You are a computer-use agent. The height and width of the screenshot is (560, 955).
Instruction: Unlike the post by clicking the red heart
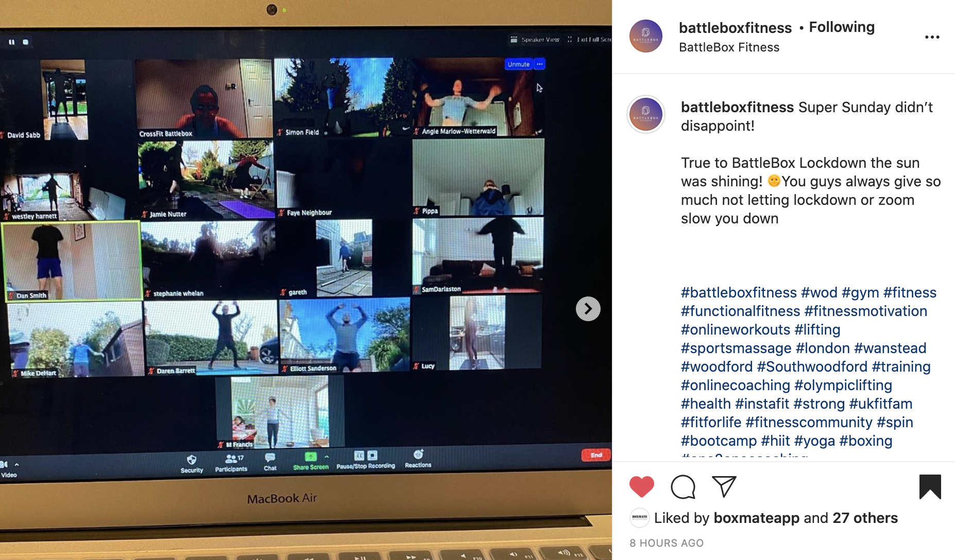tap(642, 485)
